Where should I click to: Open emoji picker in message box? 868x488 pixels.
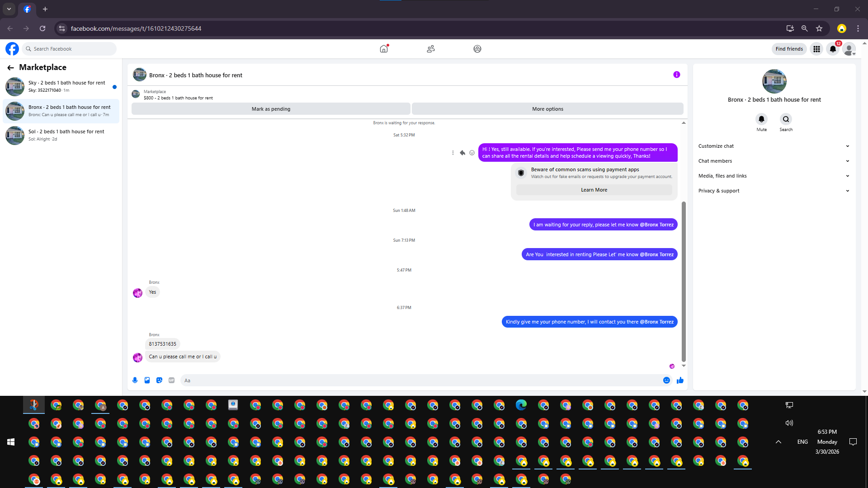(x=666, y=380)
